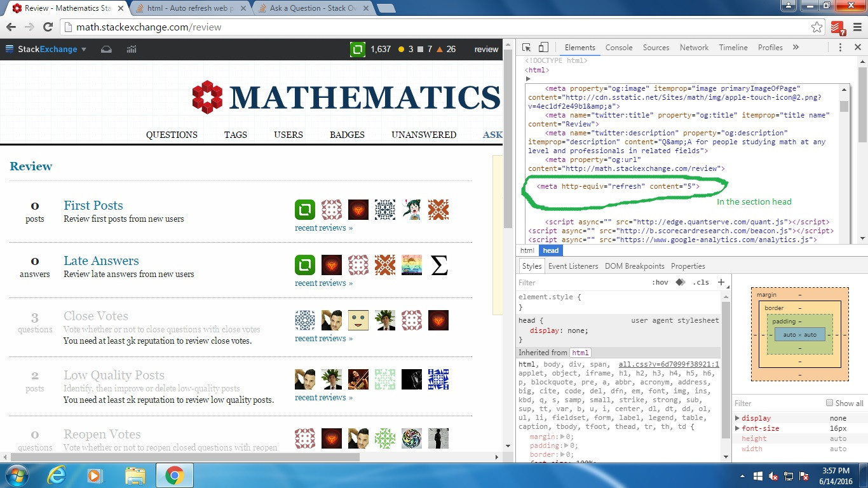Viewport: 868px width, 488px height.
Task: Open the DevTools Timeline tab
Action: coord(733,48)
